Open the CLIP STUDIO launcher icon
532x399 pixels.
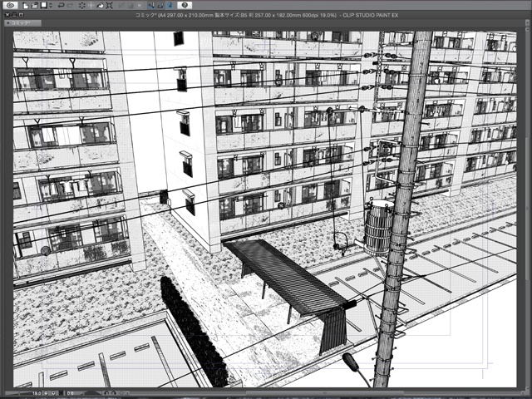click(11, 5)
